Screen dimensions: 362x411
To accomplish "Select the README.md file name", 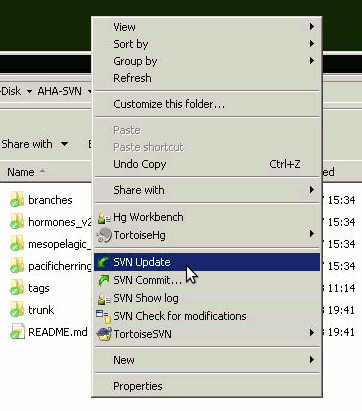I will pos(58,332).
